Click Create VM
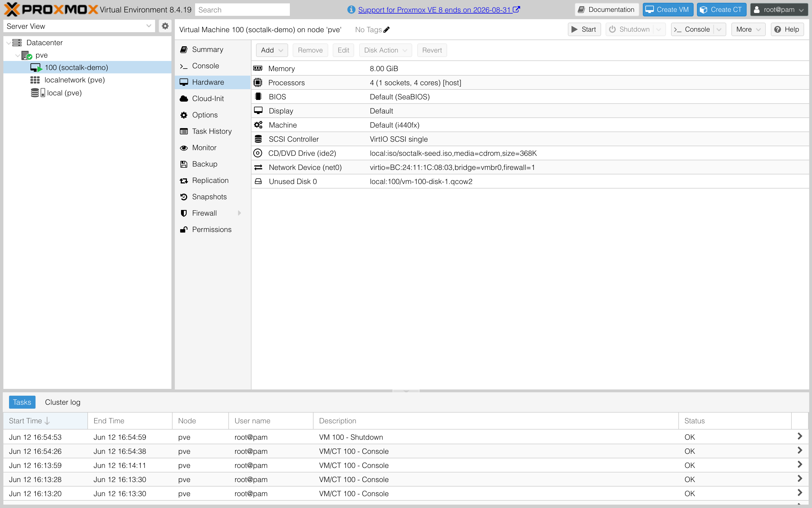 (668, 10)
